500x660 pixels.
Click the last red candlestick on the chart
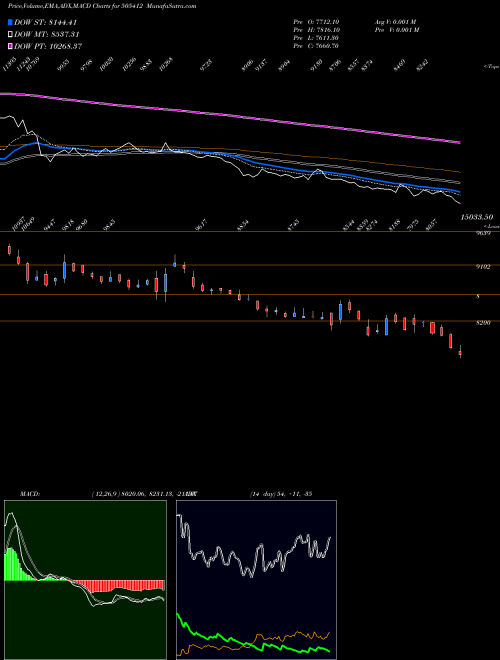pyautogui.click(x=460, y=353)
